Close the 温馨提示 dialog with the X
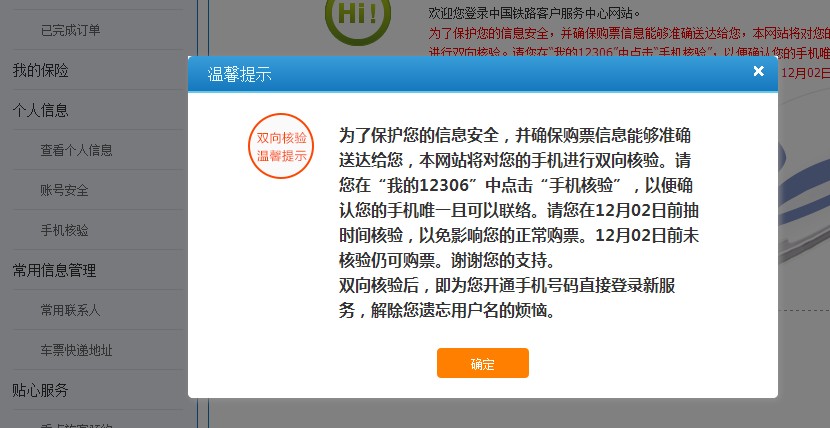The image size is (830, 428). 758,71
